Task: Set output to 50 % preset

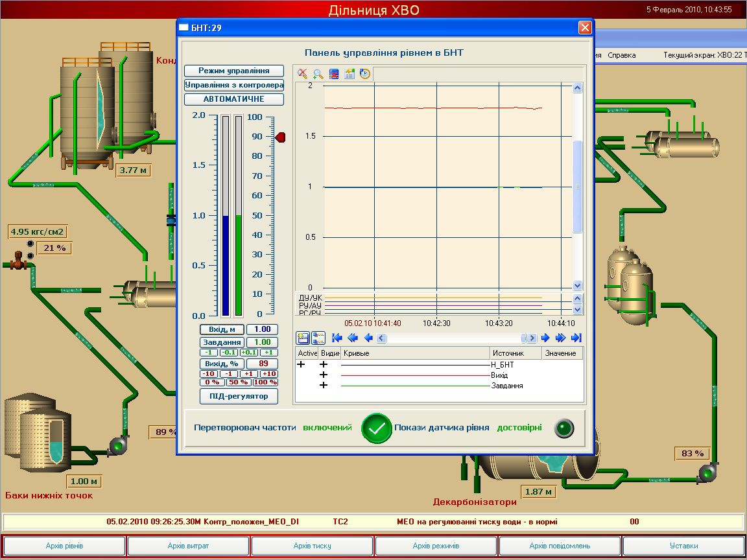Action: [239, 382]
